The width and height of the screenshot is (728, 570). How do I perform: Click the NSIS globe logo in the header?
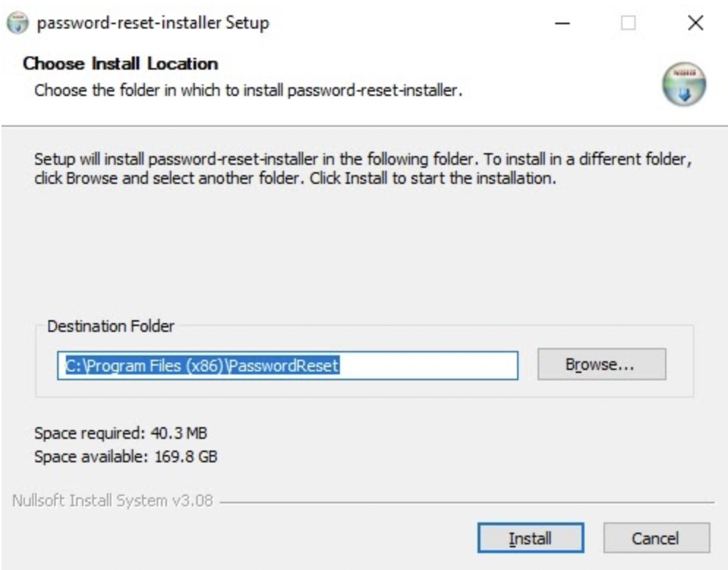pos(683,84)
